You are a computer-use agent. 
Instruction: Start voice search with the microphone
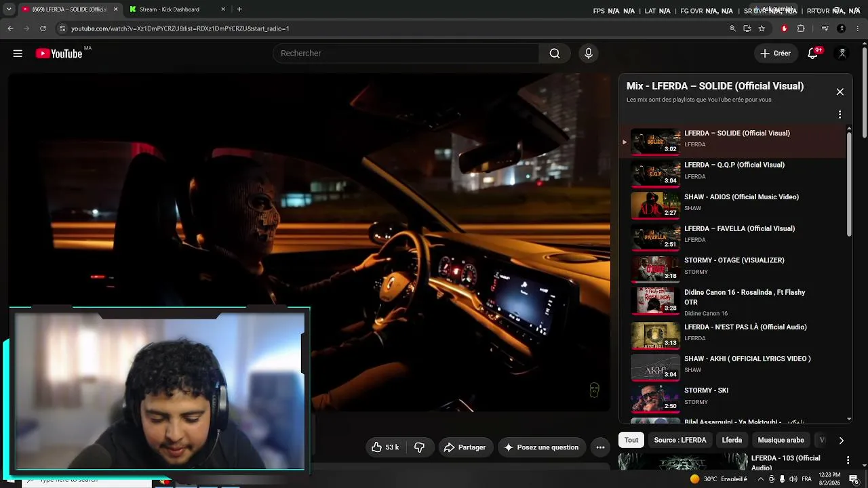point(589,54)
